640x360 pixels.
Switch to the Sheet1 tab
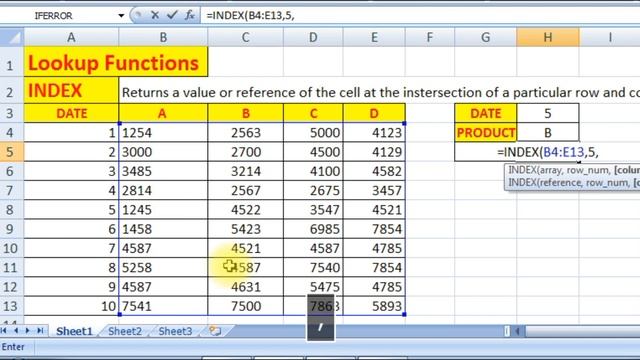point(74,331)
